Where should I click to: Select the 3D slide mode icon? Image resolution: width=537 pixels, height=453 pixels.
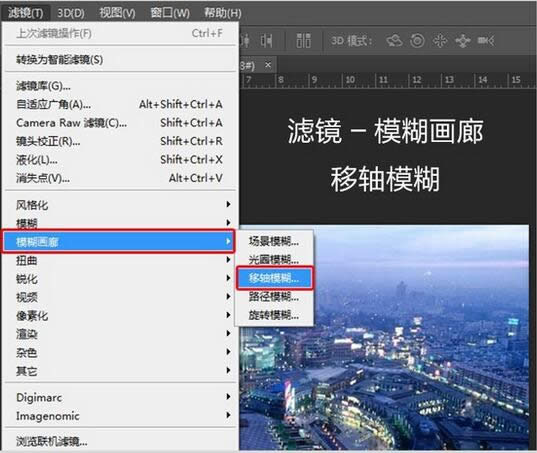click(463, 41)
